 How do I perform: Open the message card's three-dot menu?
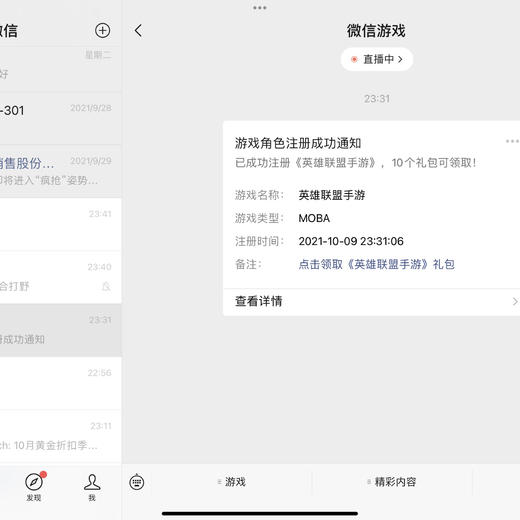click(512, 141)
